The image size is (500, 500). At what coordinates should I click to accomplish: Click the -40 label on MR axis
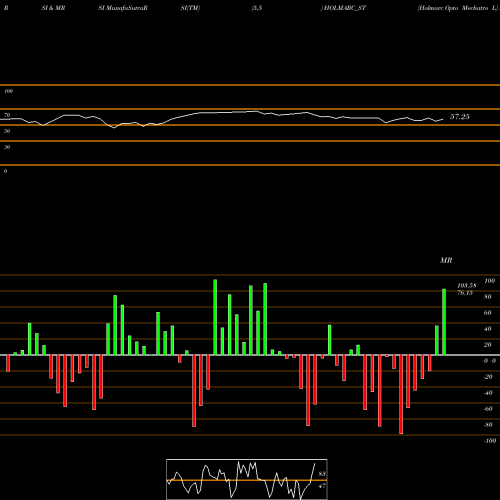[488, 393]
